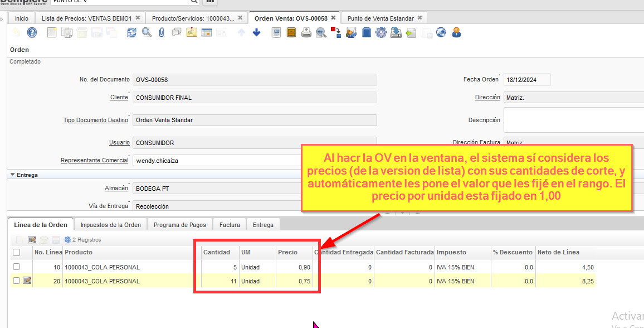
Task: Expand the left sidebar panel arrows
Action: (2, 19)
